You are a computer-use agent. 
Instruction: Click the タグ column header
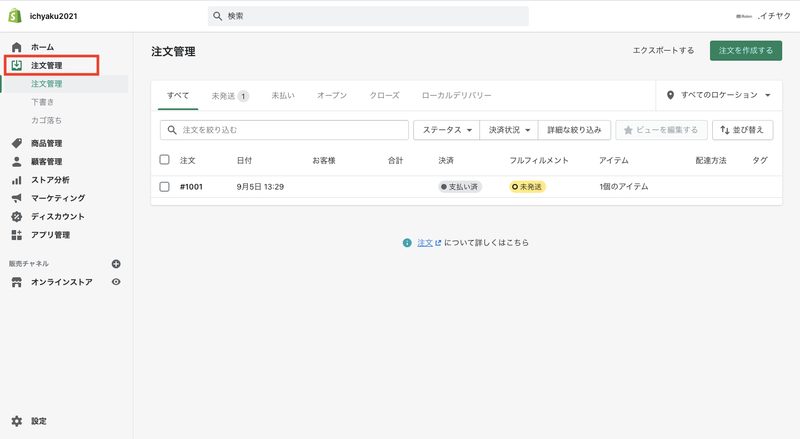pos(760,160)
